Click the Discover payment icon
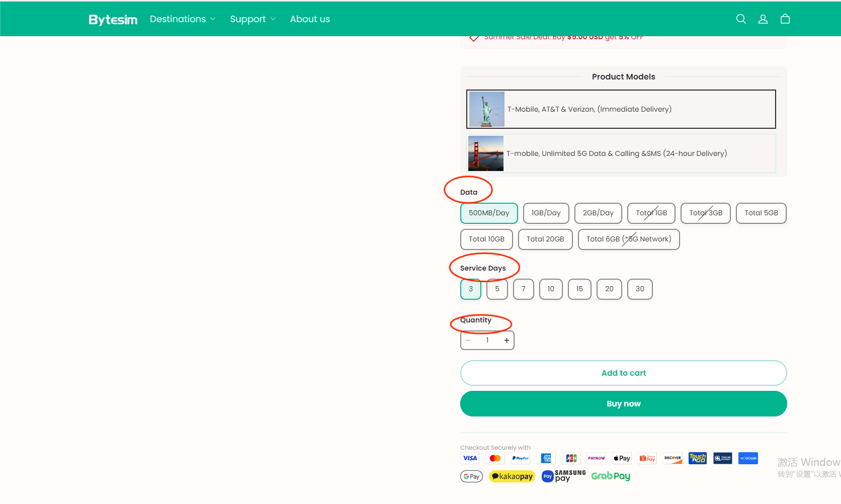Viewport: 841px width, 504px height. [672, 458]
